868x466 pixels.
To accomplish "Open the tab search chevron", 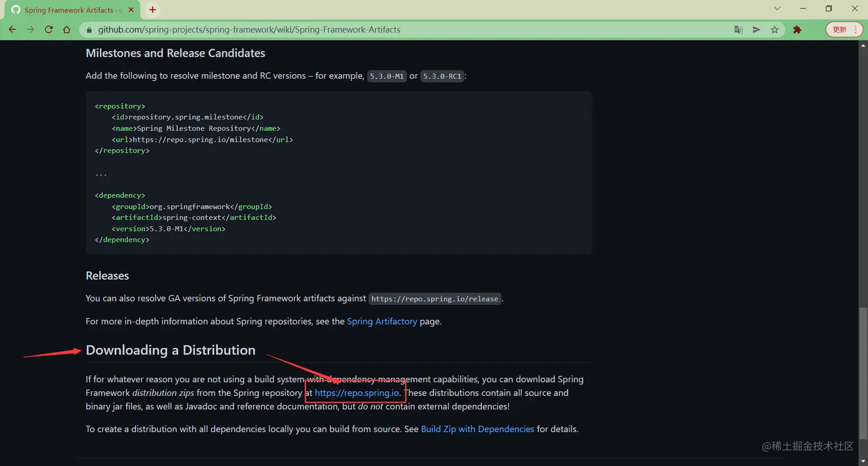I will click(777, 9).
